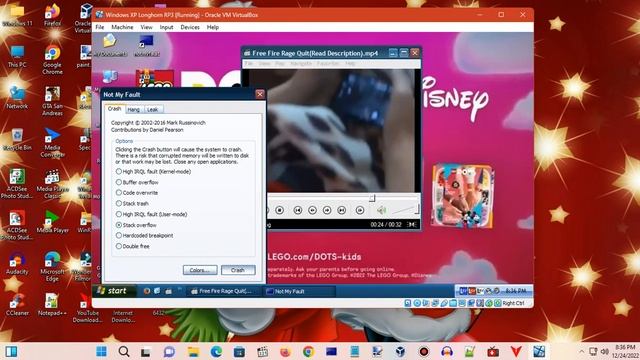Open VirtualBox cube icon in Windows taskbar
Screen dimensions: 640x360
click(x=400, y=351)
